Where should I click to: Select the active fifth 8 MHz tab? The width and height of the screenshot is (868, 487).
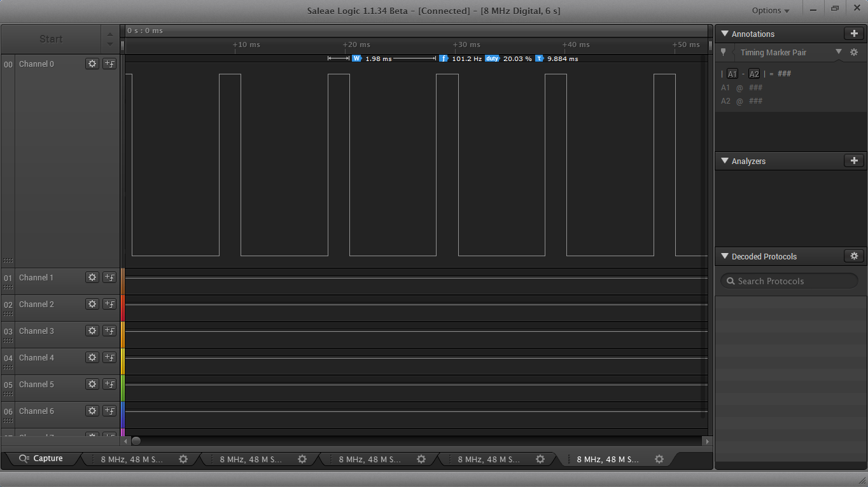pos(608,459)
